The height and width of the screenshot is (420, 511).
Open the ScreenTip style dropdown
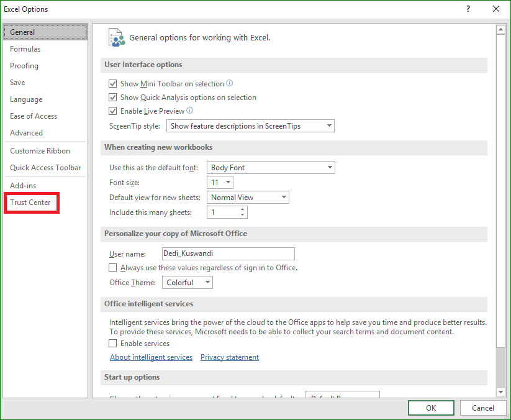coord(250,126)
